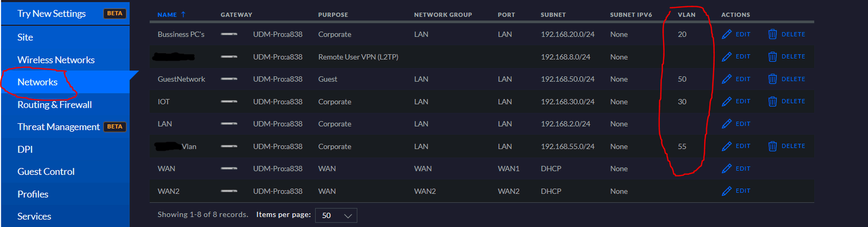Open Wireless Networks settings section

(x=56, y=60)
